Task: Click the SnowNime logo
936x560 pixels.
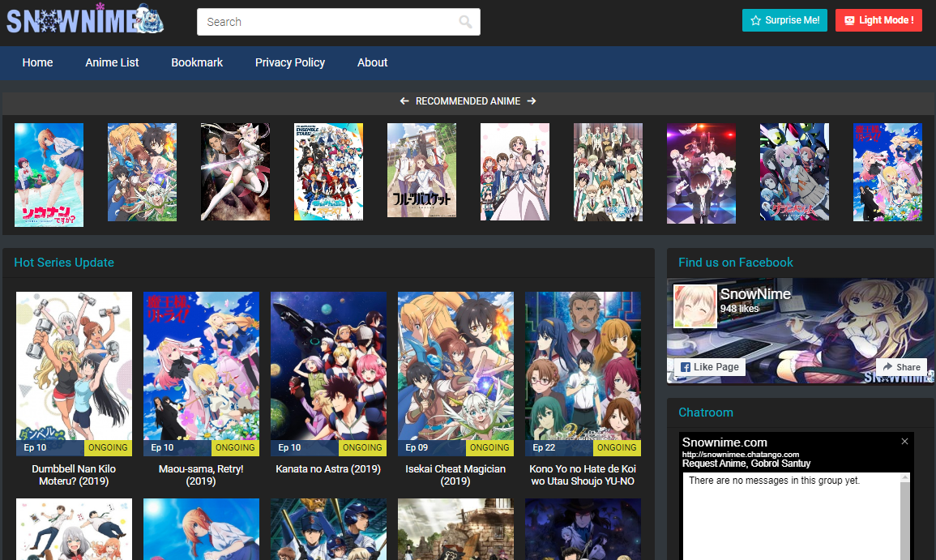Action: 85,19
